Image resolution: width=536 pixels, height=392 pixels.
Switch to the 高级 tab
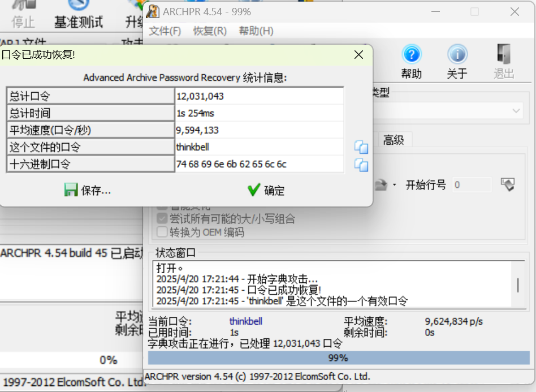394,140
